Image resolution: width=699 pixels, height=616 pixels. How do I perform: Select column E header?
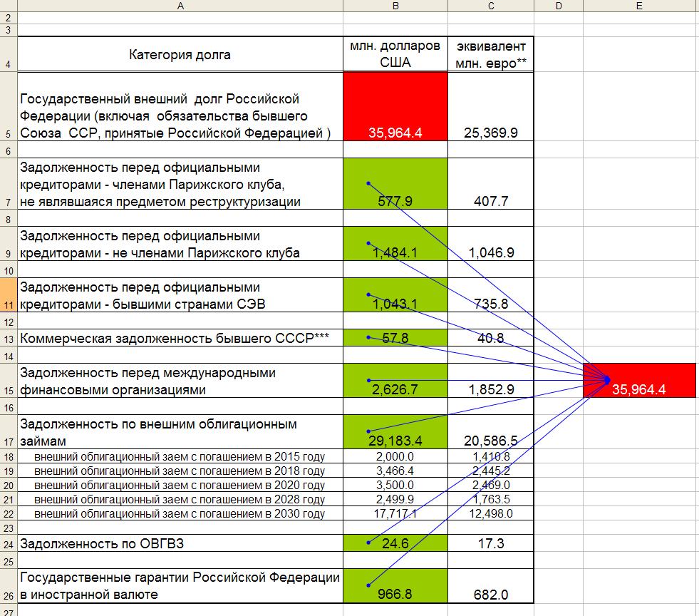pyautogui.click(x=639, y=6)
